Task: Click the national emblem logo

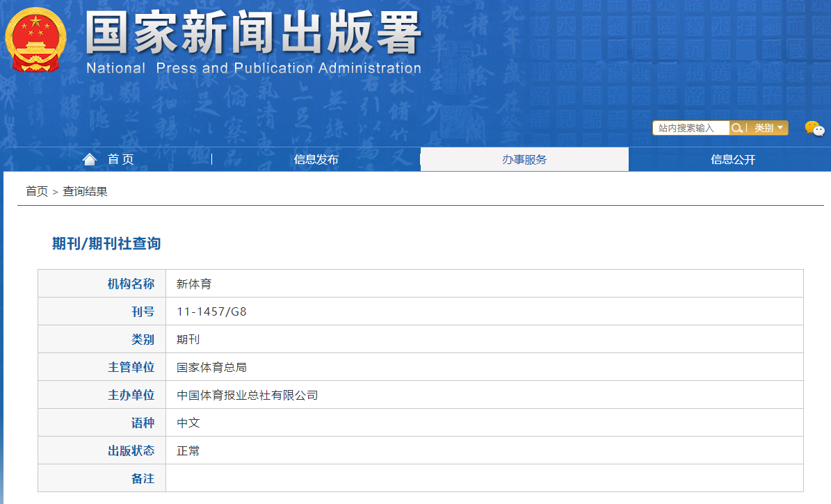Action: click(x=35, y=40)
